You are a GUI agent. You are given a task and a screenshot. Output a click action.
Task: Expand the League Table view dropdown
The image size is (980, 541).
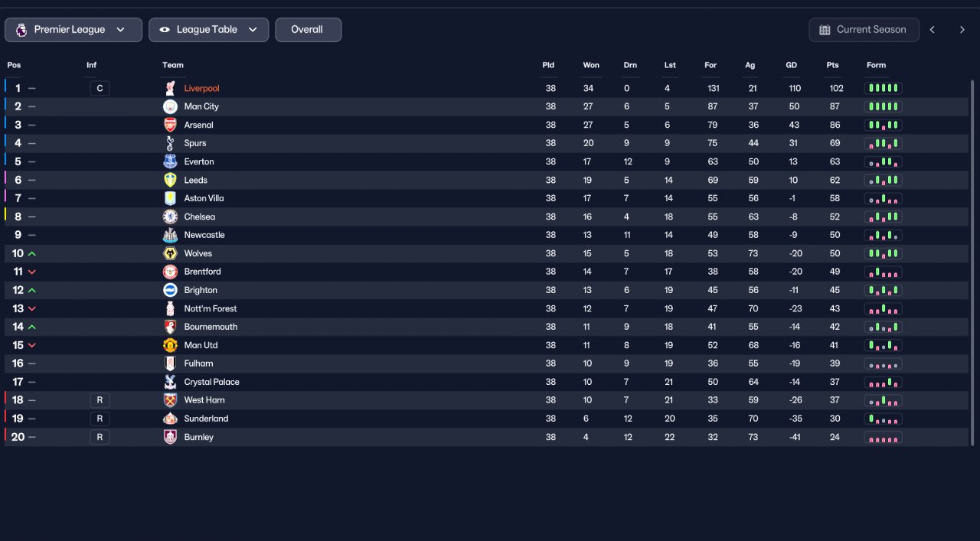pos(209,30)
